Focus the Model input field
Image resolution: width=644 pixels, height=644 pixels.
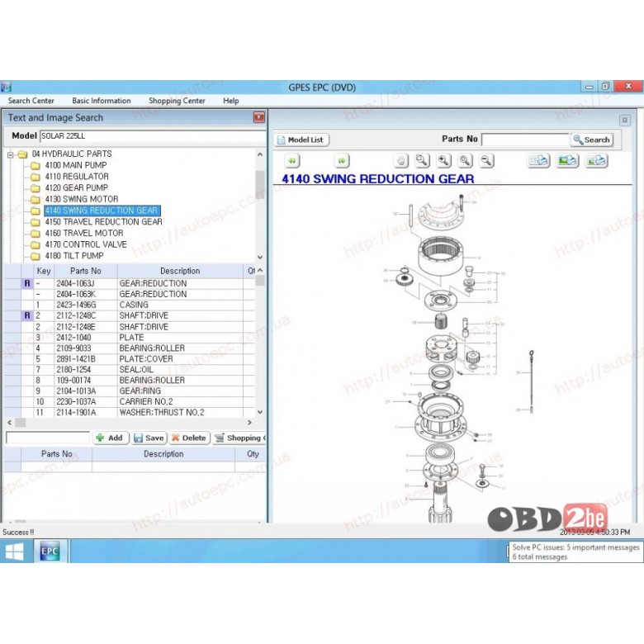(153, 136)
